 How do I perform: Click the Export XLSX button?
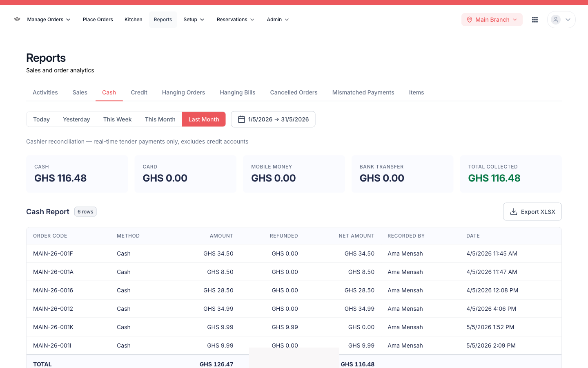tap(532, 212)
